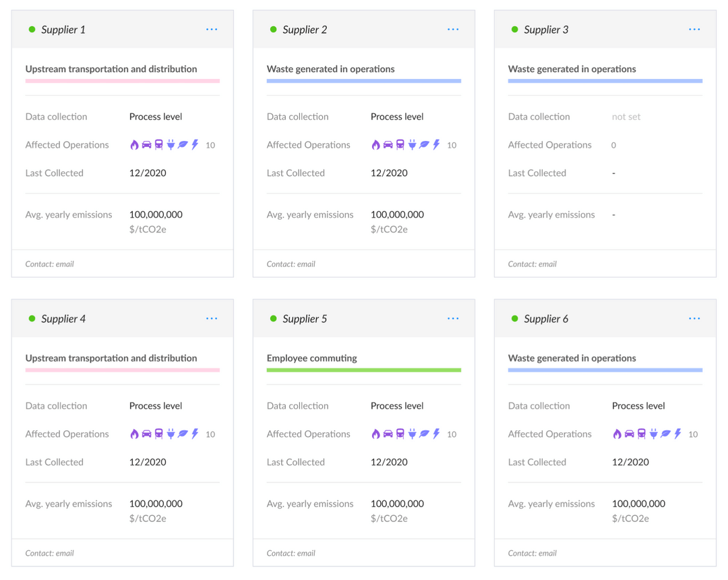
Task: Click 'Contact: email' on Supplier 1 card
Action: [x=50, y=264]
